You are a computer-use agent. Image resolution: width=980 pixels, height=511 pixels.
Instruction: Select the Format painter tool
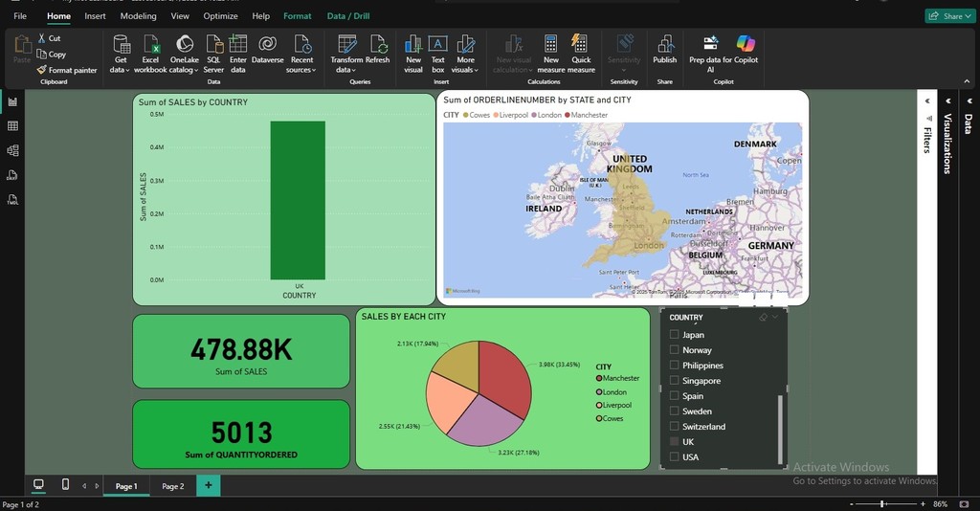(x=67, y=70)
